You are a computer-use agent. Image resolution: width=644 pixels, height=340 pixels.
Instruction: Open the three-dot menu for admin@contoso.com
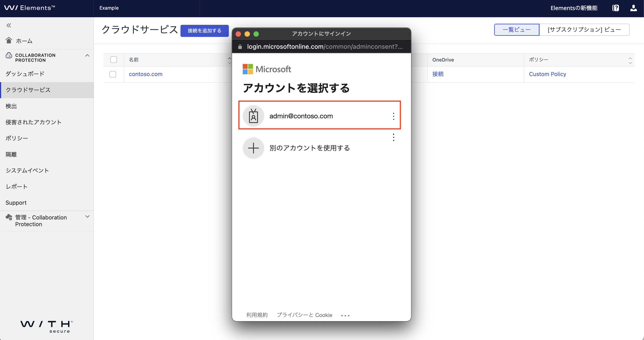click(393, 116)
